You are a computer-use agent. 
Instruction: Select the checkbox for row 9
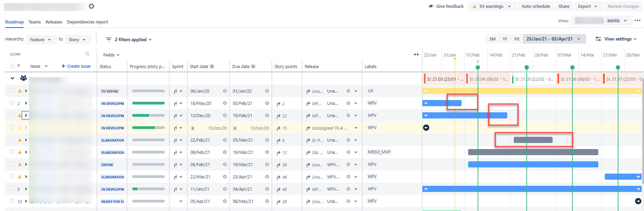pos(12,189)
